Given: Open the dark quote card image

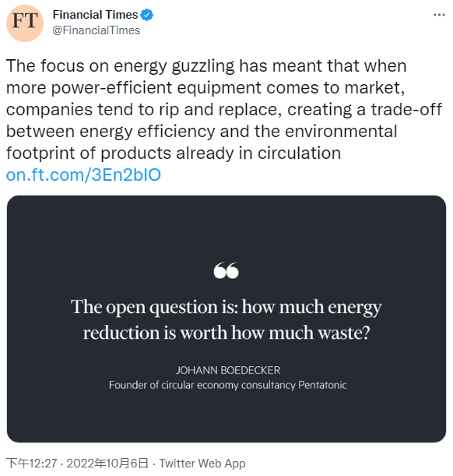Looking at the screenshot, I should pos(226,319).
